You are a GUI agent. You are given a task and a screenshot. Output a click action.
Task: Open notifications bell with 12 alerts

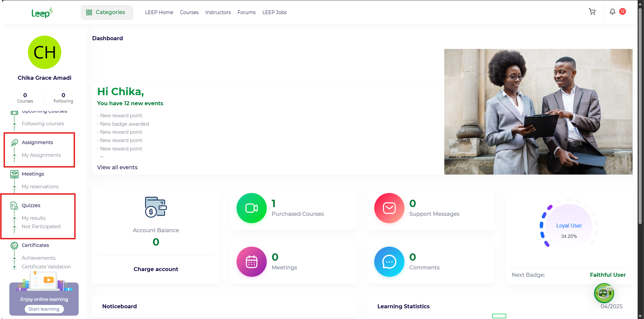click(613, 12)
